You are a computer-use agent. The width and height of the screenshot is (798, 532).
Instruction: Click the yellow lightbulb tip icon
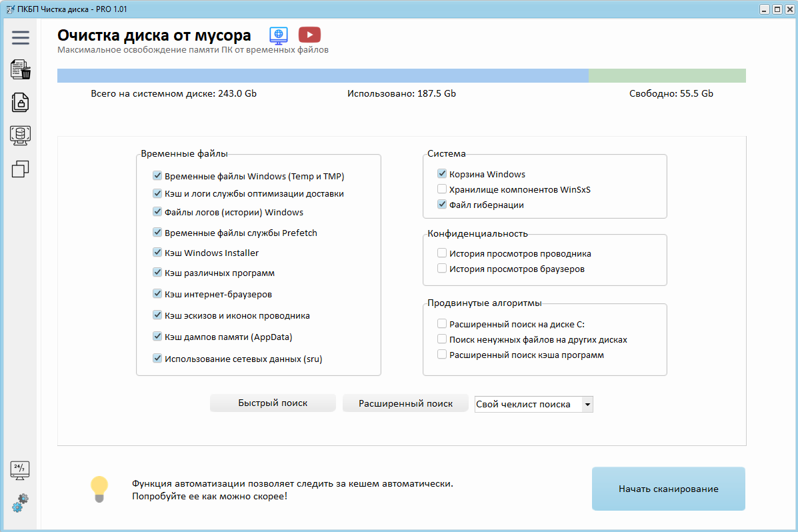point(99,489)
